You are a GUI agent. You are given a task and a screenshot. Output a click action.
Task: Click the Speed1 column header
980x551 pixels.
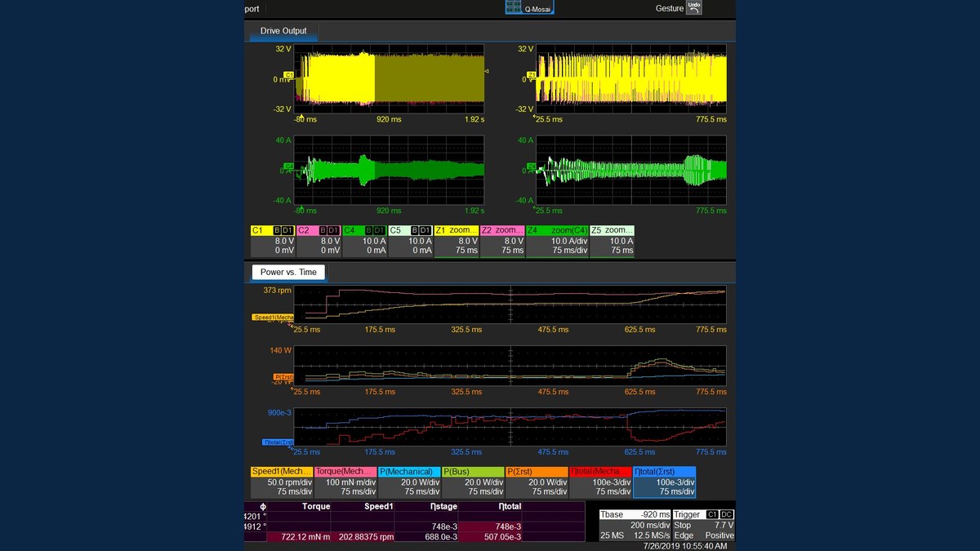(x=379, y=507)
